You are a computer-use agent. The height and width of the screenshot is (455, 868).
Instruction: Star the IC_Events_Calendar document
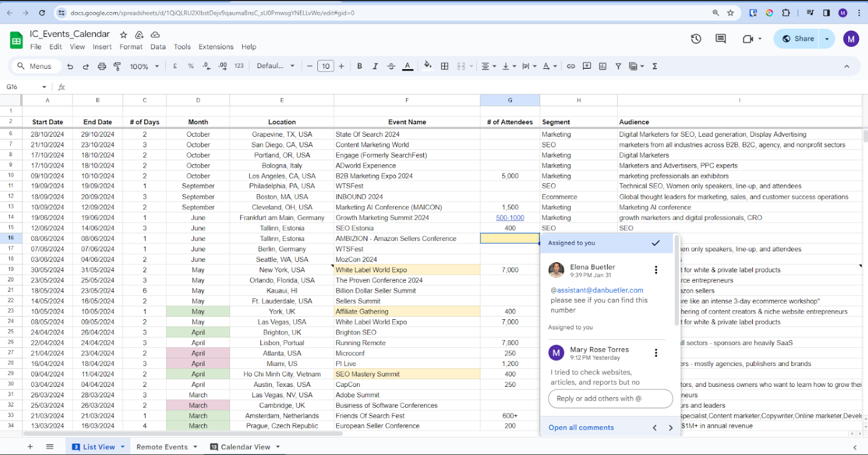coord(124,35)
